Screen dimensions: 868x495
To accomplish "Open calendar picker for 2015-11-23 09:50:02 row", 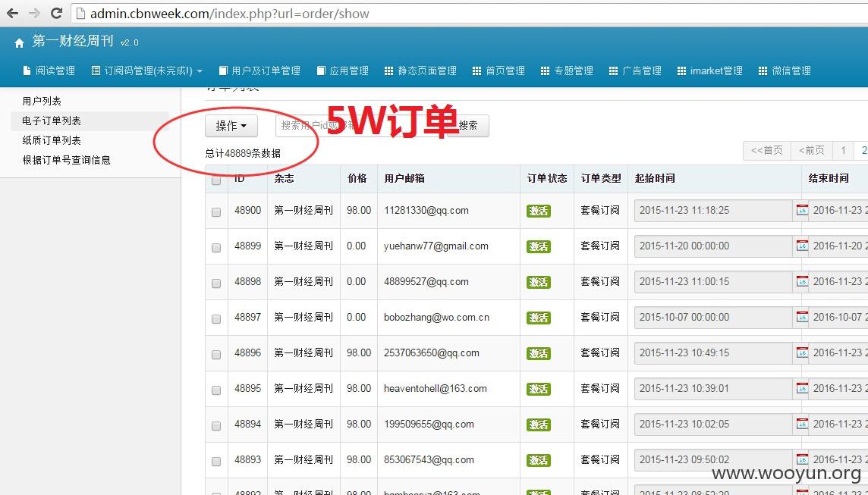I will [802, 459].
